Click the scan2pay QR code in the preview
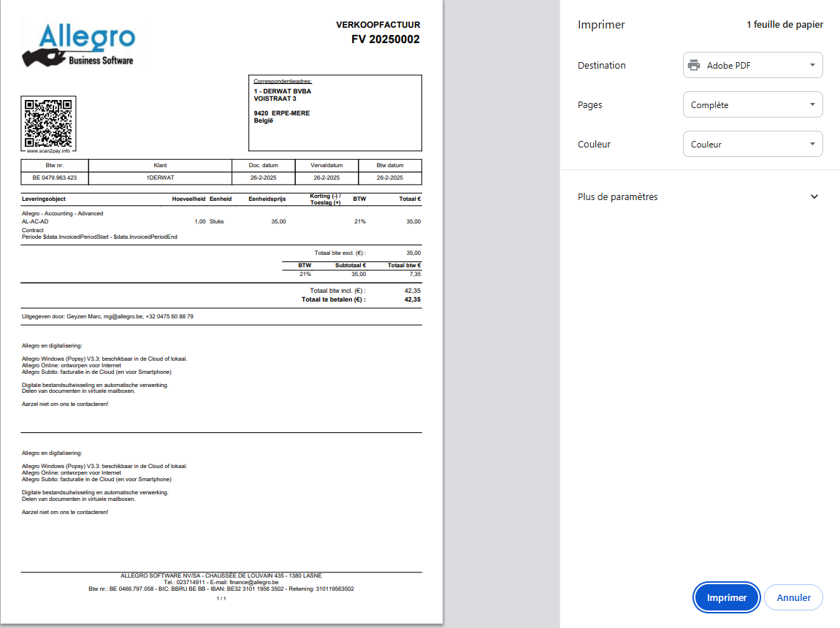 (48, 123)
